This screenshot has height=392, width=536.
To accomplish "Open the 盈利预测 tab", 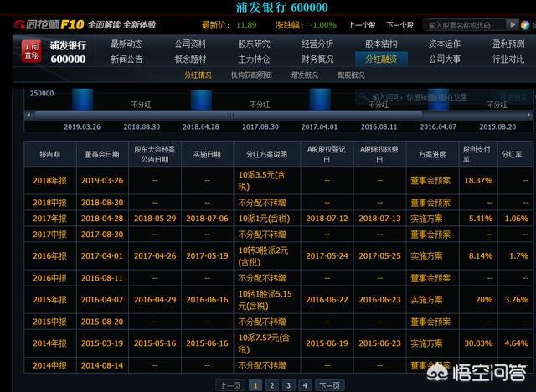I will [508, 44].
